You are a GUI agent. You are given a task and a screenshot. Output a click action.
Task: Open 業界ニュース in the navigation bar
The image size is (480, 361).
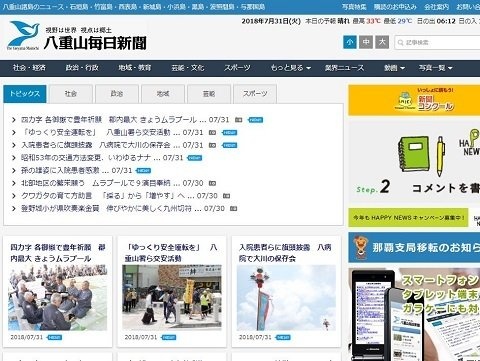coord(344,68)
